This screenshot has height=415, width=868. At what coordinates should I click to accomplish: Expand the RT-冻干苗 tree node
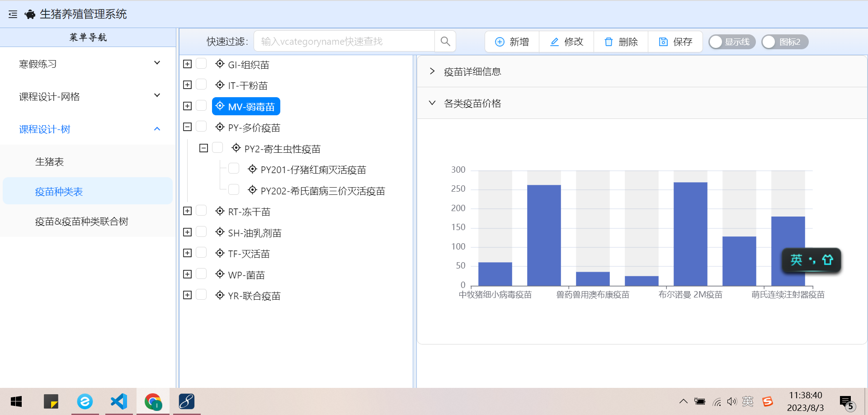tap(187, 211)
